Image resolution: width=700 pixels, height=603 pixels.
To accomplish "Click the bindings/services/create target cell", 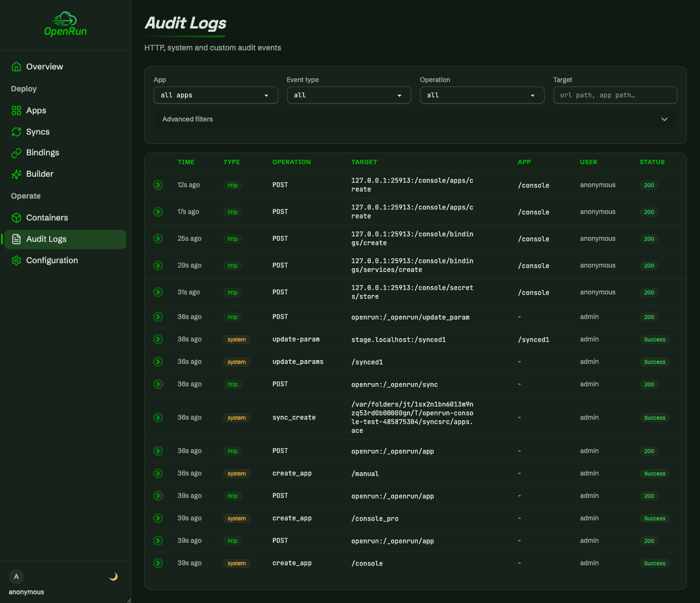I will [412, 265].
